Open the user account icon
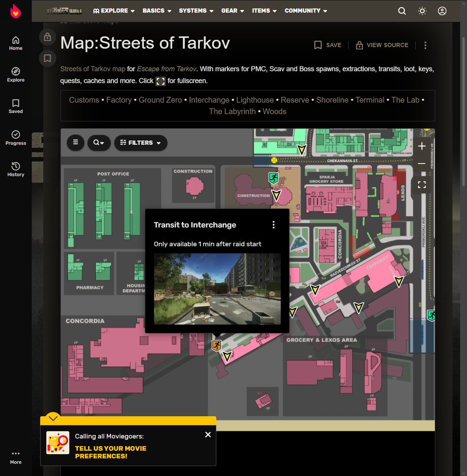The image size is (467, 476). 442,11
